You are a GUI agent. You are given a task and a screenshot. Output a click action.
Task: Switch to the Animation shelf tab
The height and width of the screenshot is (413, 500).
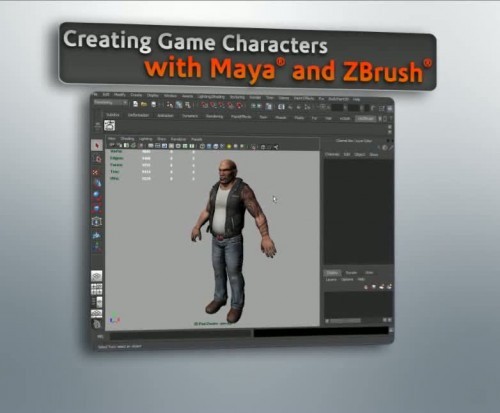165,116
